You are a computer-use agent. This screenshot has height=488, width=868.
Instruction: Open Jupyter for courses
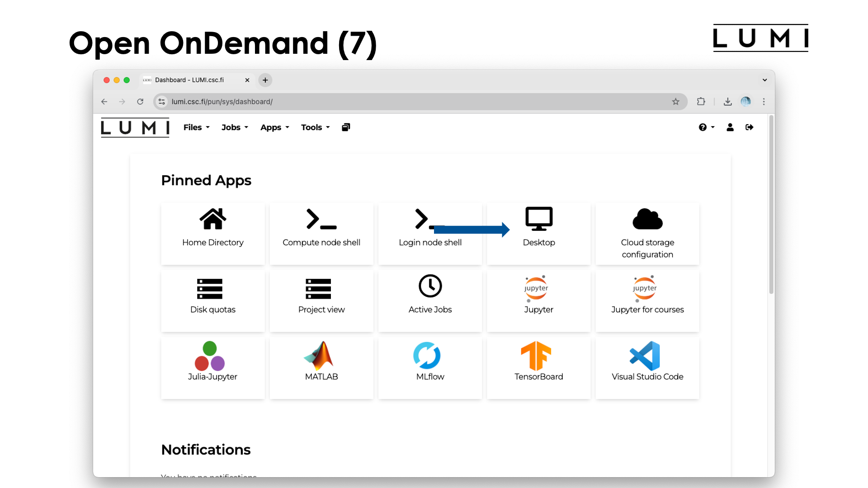647,298
